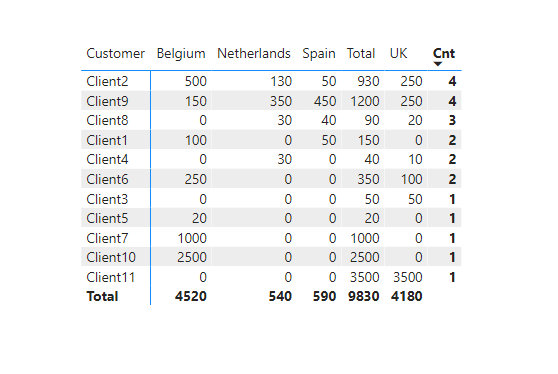Select the Client7 customer cell
558x374 pixels.
click(107, 238)
